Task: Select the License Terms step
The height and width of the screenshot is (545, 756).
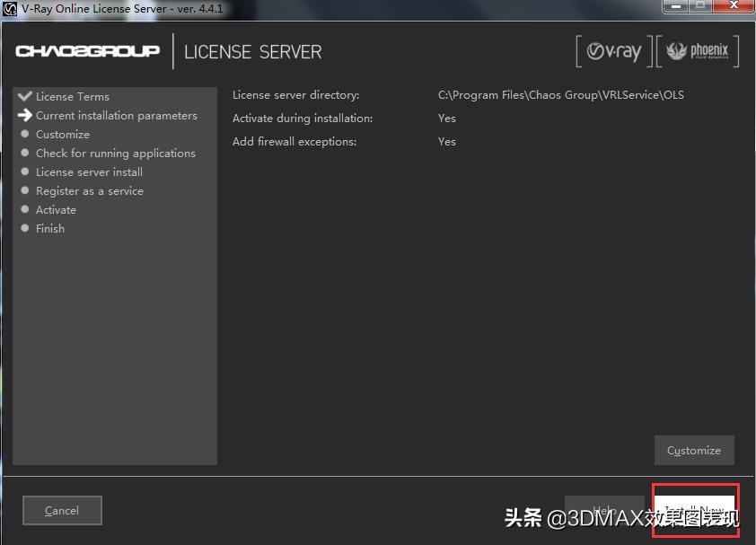Action: (x=72, y=96)
